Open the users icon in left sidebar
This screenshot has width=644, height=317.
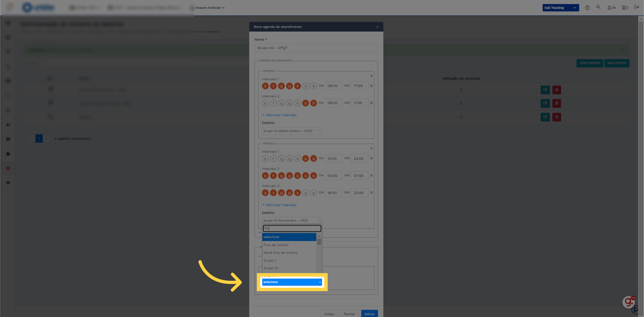pos(8,125)
